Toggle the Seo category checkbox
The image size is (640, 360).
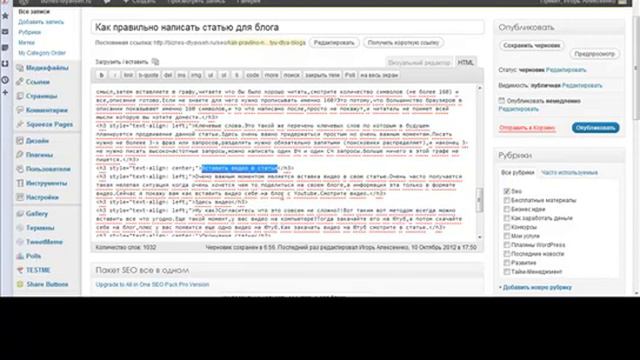coord(507,191)
